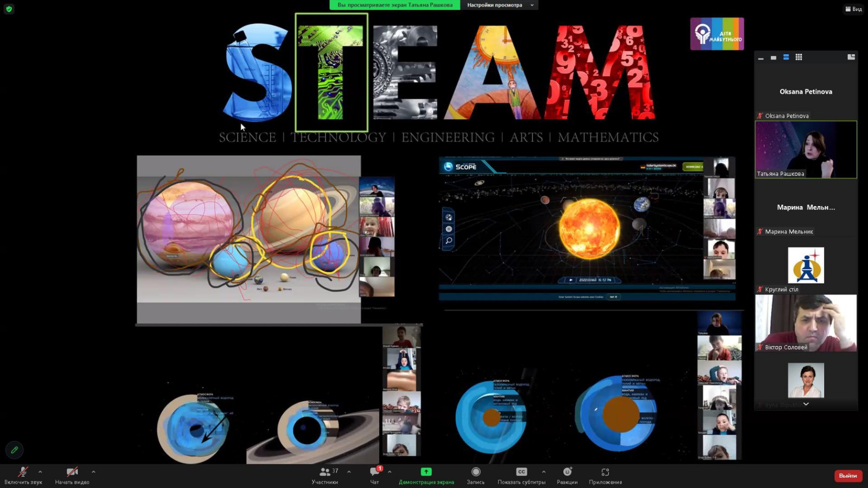Minimize the participant thumbnail panel to a bar
868x488 pixels.
click(761, 57)
